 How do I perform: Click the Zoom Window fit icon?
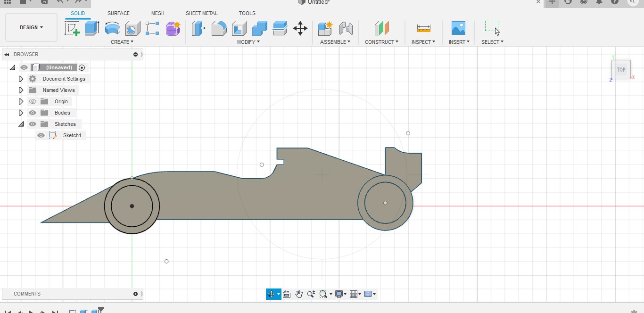(x=323, y=294)
